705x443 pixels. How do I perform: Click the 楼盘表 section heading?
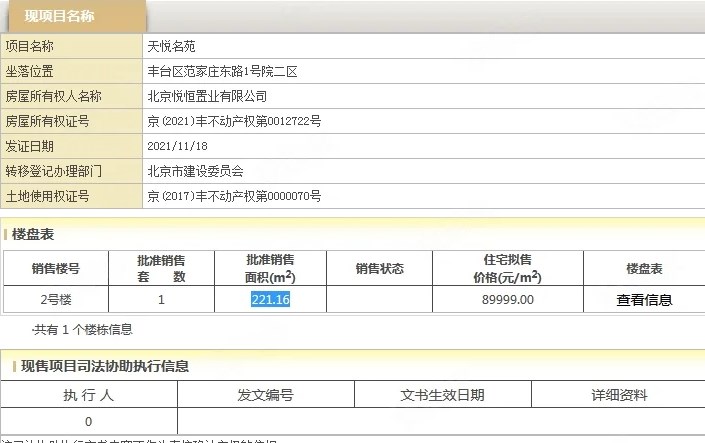[34, 234]
